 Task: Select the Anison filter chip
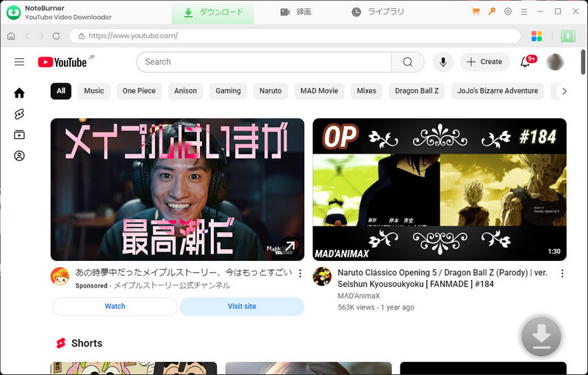(185, 91)
